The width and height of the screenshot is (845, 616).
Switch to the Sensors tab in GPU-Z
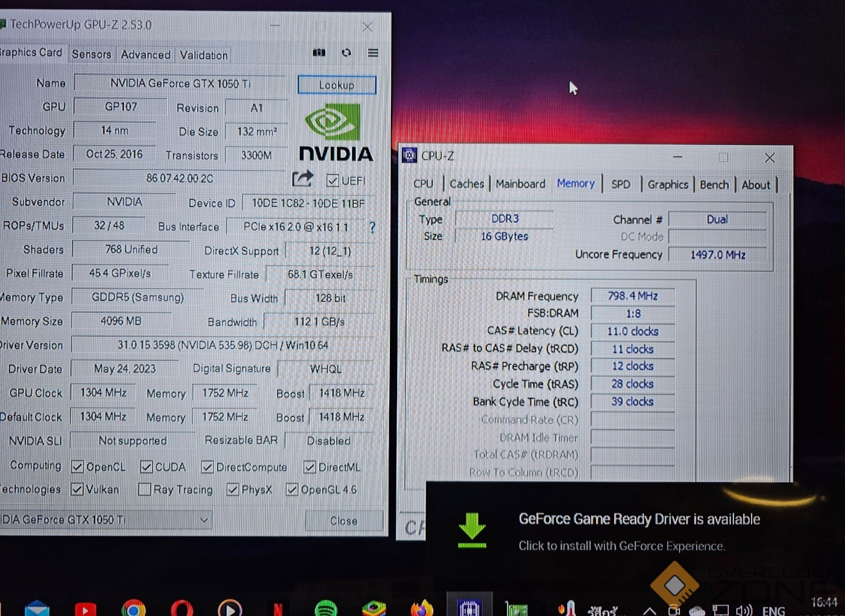[x=92, y=55]
